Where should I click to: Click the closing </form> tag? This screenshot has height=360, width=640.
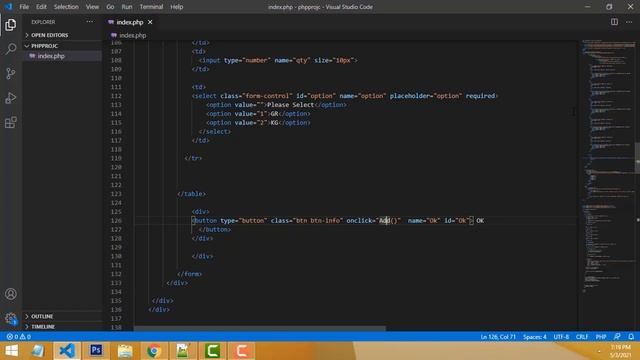(189, 274)
